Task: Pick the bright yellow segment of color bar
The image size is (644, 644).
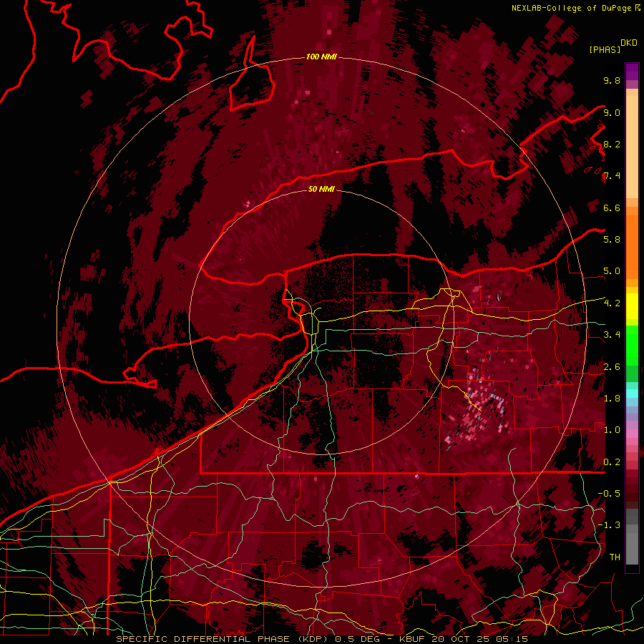Action: pos(632,306)
